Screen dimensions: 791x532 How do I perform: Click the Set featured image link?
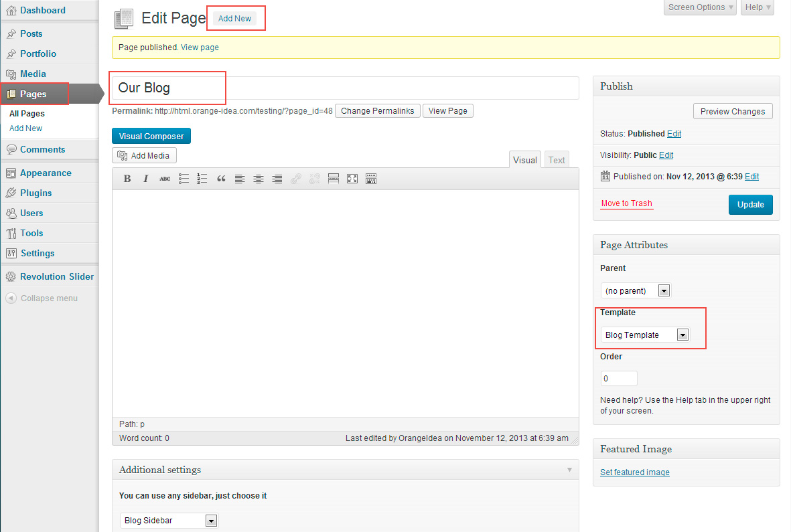point(635,472)
